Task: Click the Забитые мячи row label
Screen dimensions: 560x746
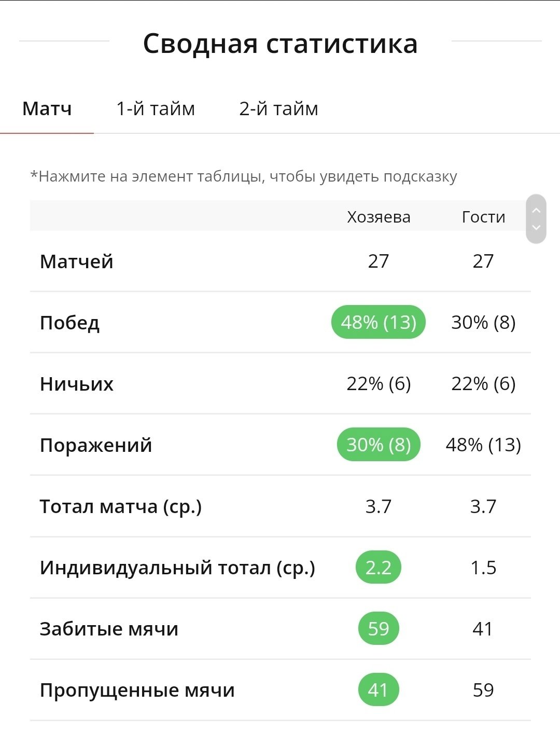Action: [109, 629]
